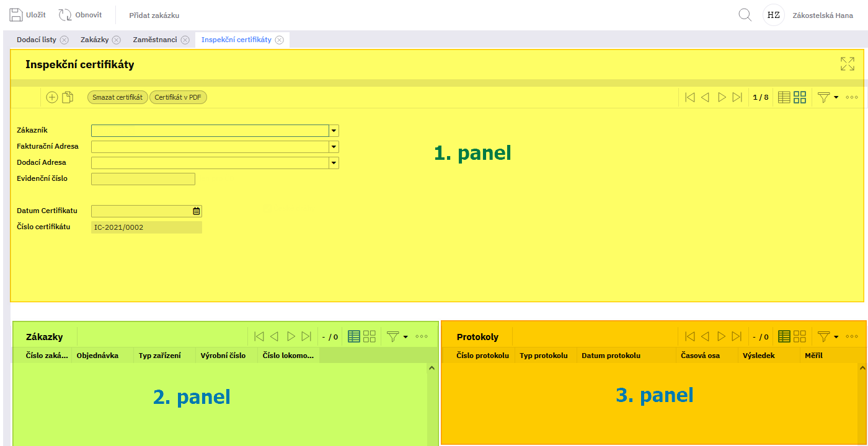Screen dimensions: 868x446
Task: Jump to last certificate record
Action: [x=737, y=97]
